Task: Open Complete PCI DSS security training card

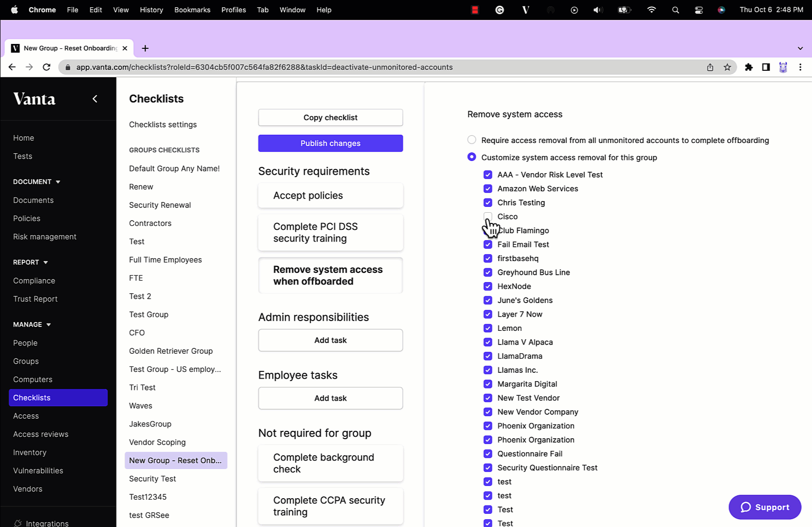Action: tap(331, 232)
